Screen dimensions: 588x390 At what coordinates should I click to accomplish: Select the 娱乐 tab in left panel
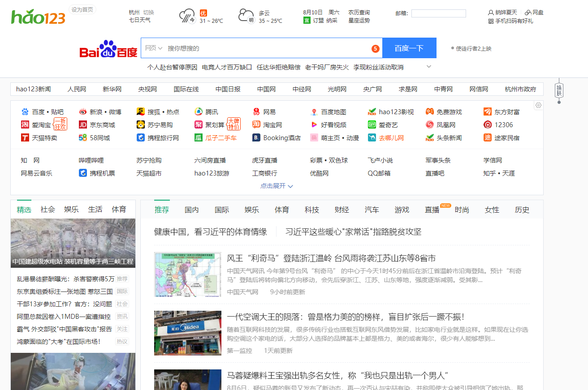tap(71, 209)
